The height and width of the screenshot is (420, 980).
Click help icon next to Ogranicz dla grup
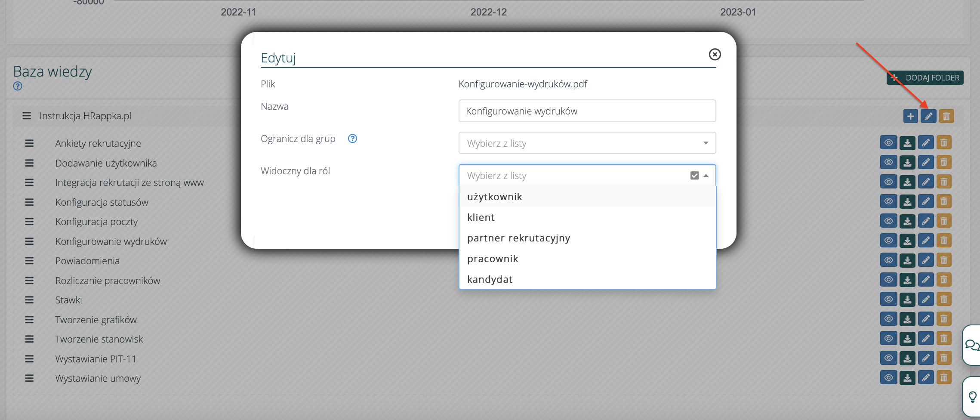(x=352, y=139)
